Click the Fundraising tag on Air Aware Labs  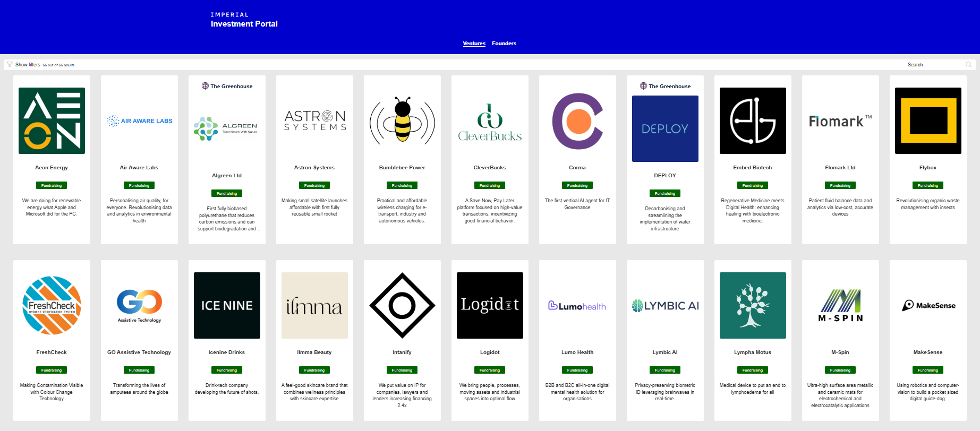[x=139, y=185]
